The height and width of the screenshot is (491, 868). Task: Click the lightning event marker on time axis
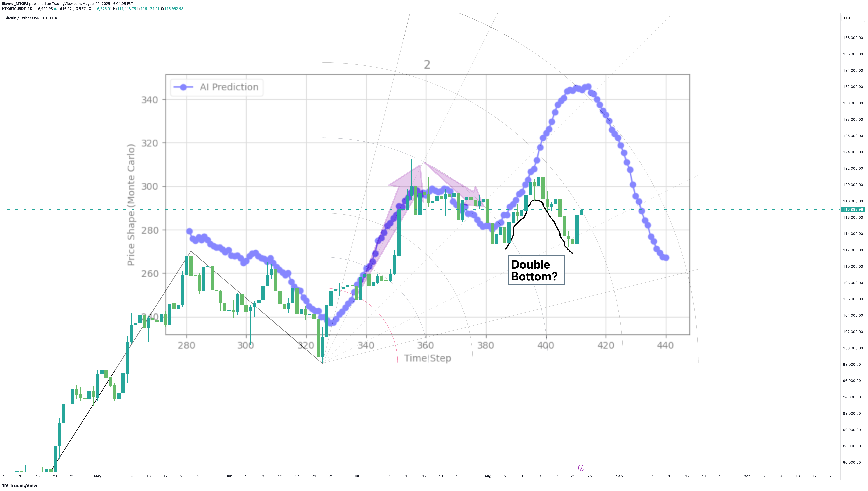[581, 468]
